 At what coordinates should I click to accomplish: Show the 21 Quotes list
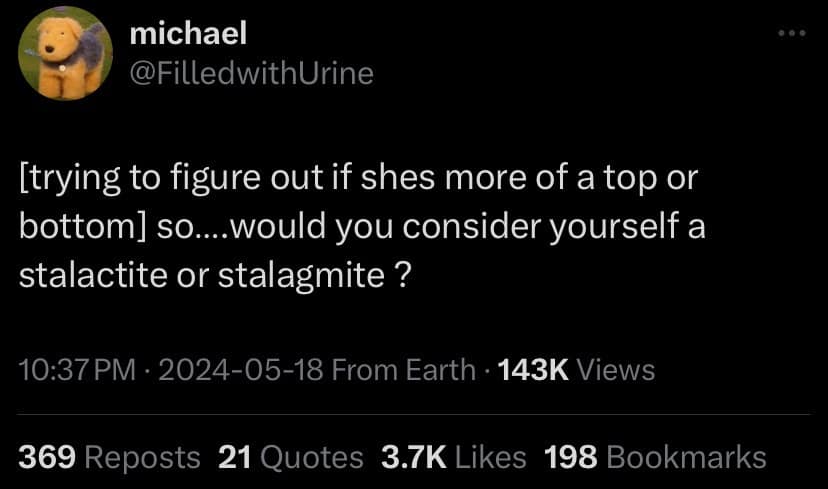(290, 457)
